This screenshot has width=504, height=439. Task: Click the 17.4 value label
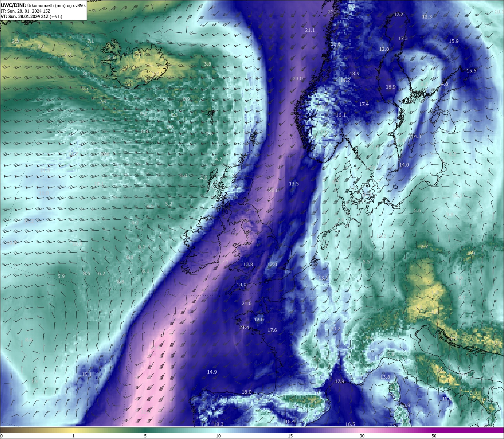pos(364,104)
